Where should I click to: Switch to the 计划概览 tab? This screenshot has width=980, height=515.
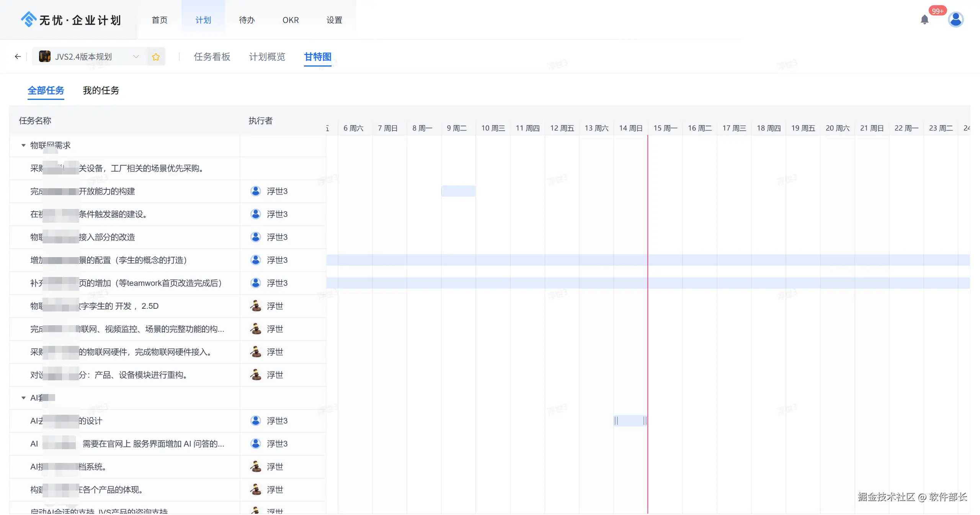coord(267,57)
